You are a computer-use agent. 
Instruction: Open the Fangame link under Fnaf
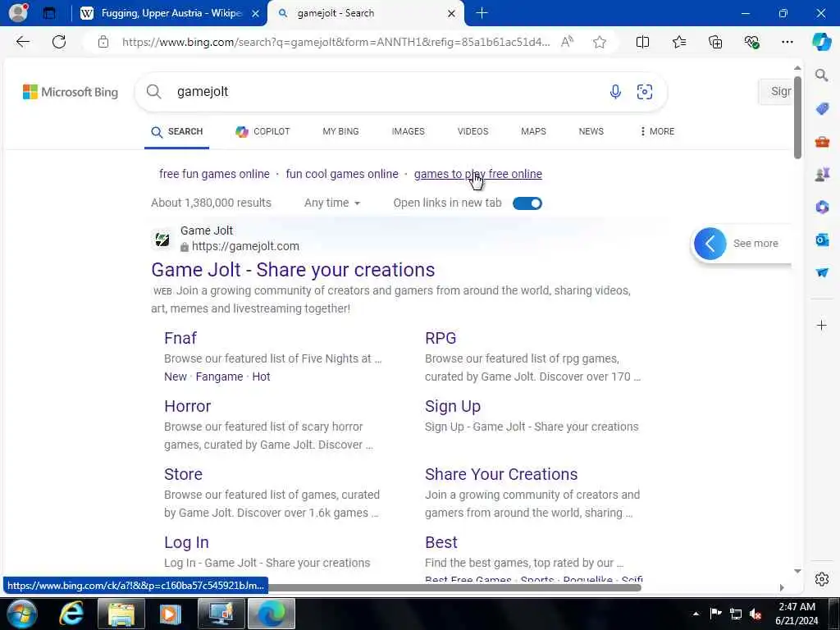[x=219, y=377]
